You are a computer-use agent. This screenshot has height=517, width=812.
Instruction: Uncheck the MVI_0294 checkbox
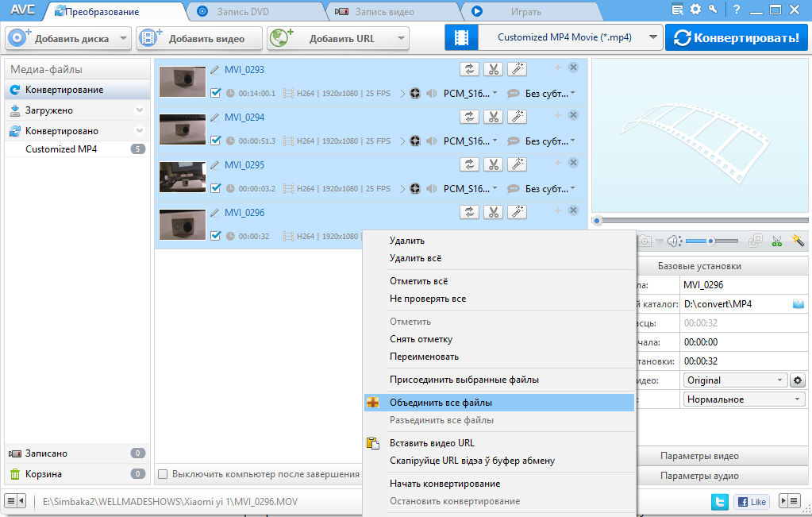coord(216,141)
